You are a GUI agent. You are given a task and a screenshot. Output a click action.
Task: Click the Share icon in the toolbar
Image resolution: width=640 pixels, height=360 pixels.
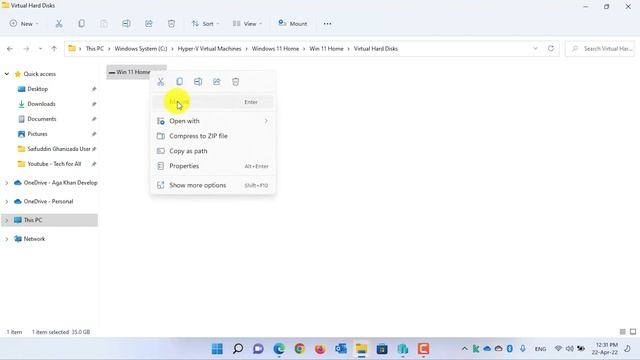pyautogui.click(x=149, y=24)
